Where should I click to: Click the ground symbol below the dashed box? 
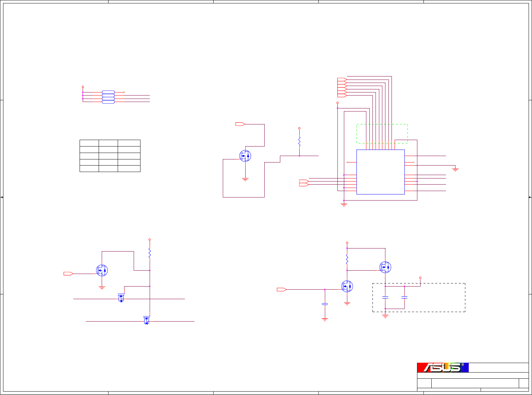[385, 316]
